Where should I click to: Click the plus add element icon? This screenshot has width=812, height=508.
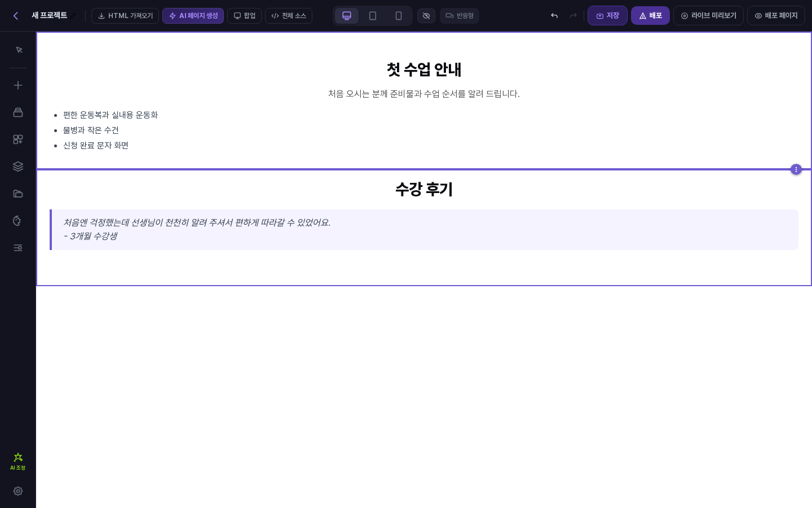(18, 85)
